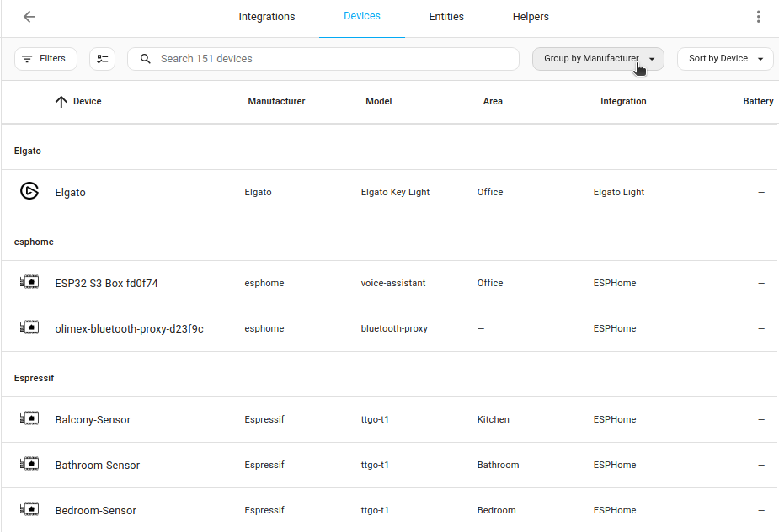This screenshot has height=532, width=779.
Task: Open the Sort by Device dropdown
Action: (x=725, y=59)
